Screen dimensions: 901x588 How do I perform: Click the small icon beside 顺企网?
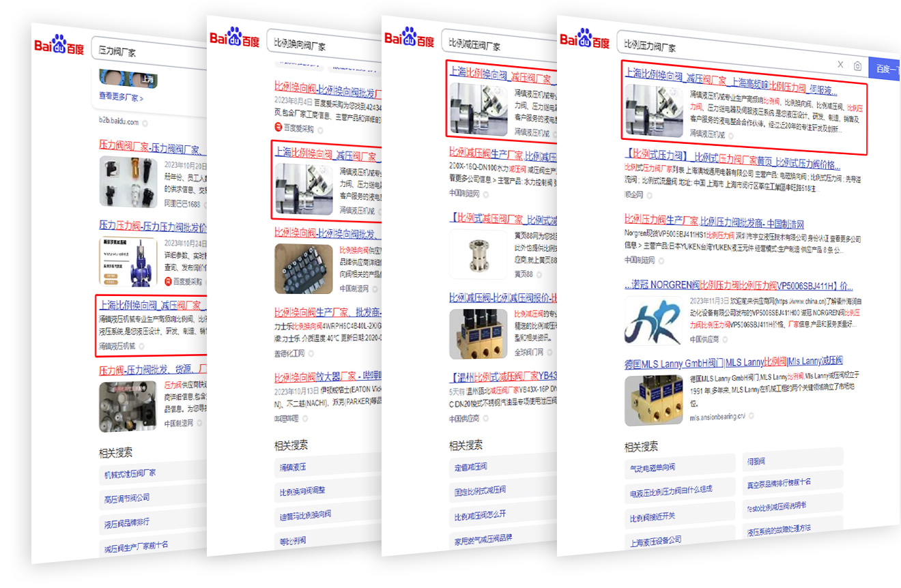click(x=650, y=194)
